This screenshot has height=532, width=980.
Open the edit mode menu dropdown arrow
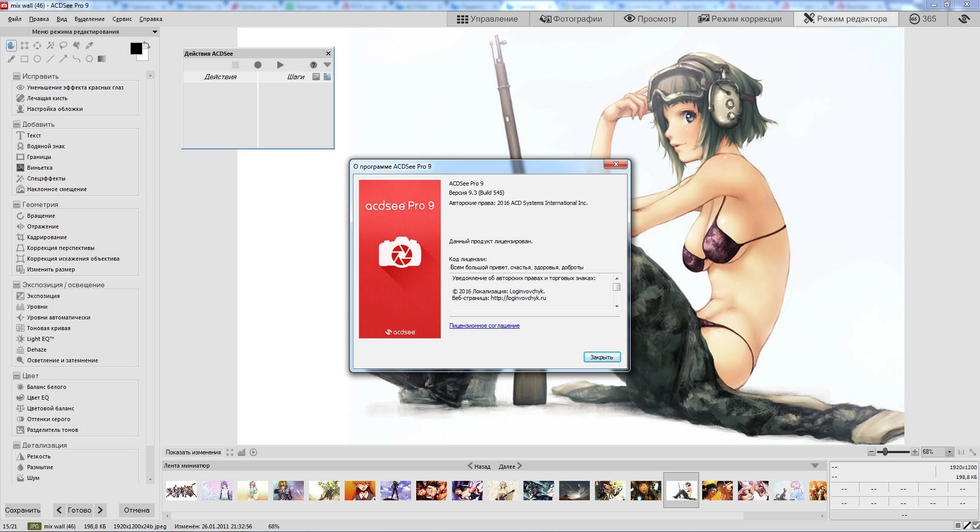point(155,32)
